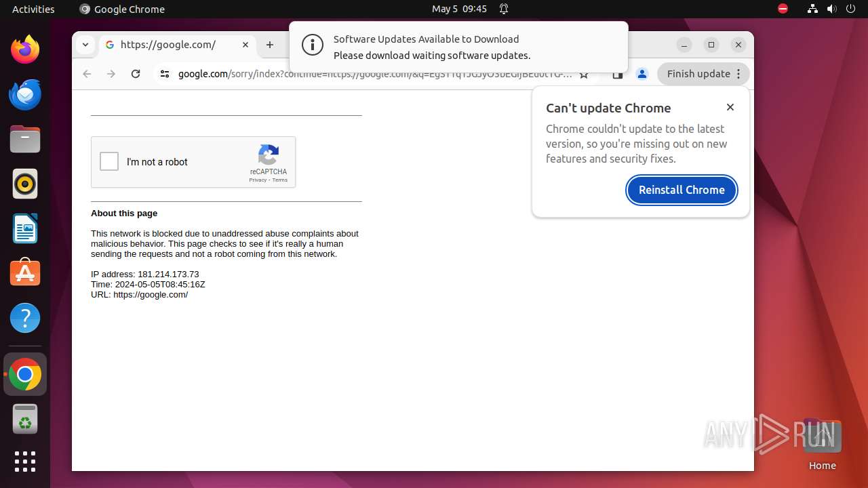Open network status icon in top bar

(812, 9)
